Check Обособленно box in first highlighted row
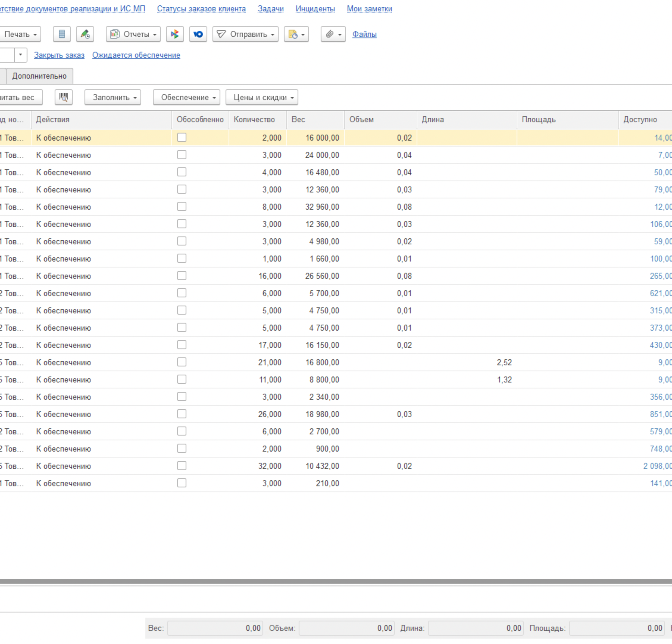 click(x=182, y=138)
